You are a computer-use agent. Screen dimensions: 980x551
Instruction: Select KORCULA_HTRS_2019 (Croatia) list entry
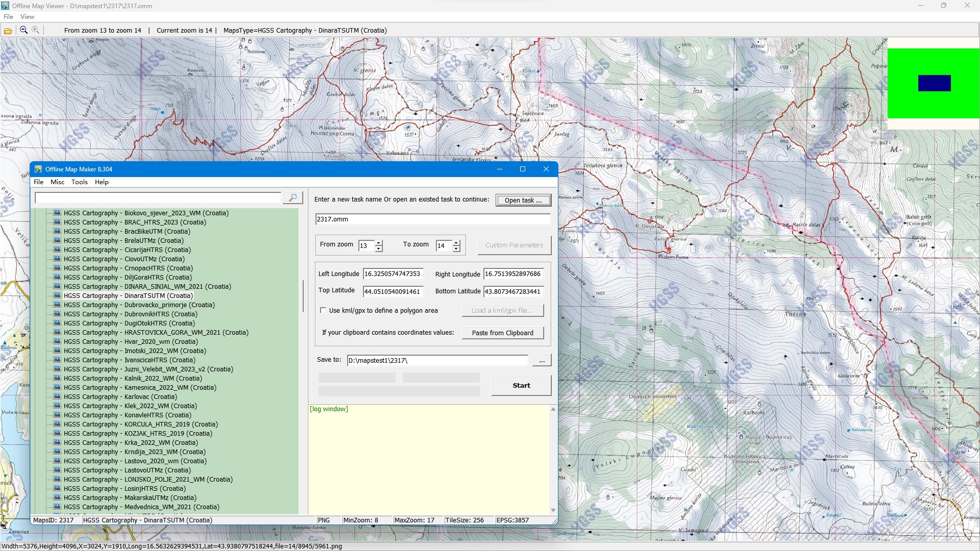(140, 424)
